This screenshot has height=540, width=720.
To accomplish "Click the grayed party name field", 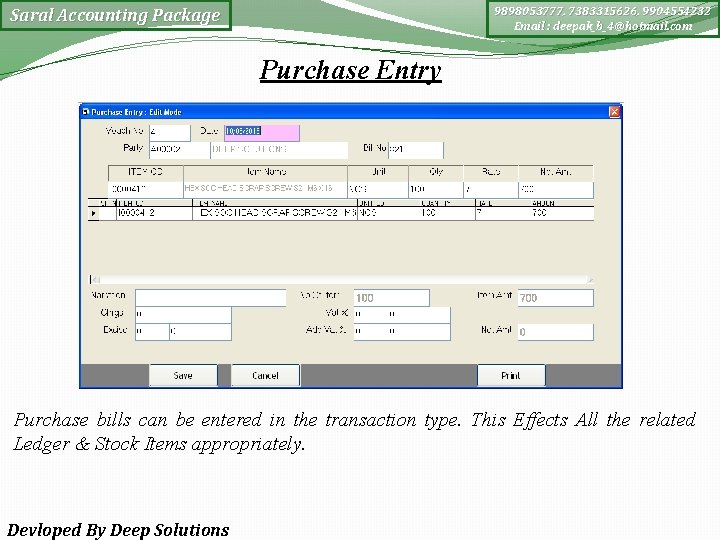I will (x=279, y=150).
